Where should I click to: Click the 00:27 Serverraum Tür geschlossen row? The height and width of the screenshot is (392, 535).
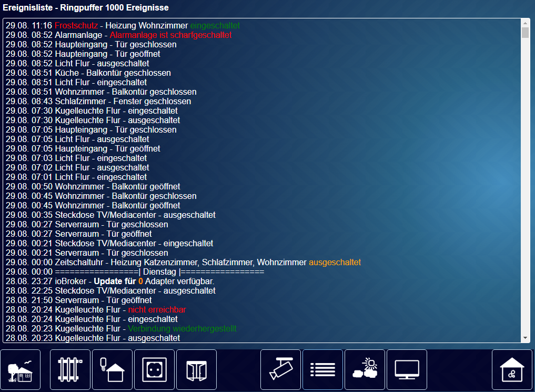87,225
